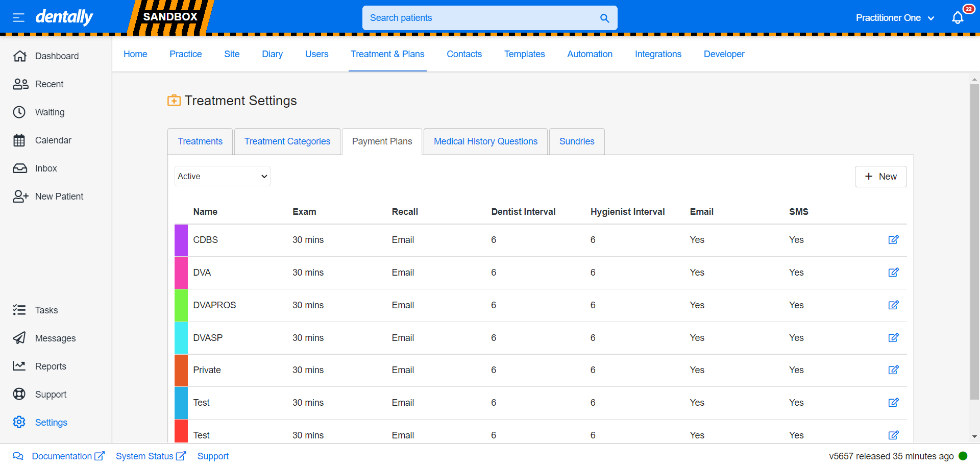
Task: Edit the Private payment plan
Action: coord(893,370)
